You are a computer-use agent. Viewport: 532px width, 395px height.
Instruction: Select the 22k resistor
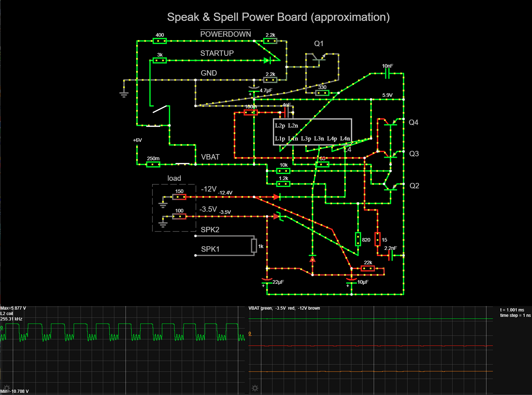(368, 269)
